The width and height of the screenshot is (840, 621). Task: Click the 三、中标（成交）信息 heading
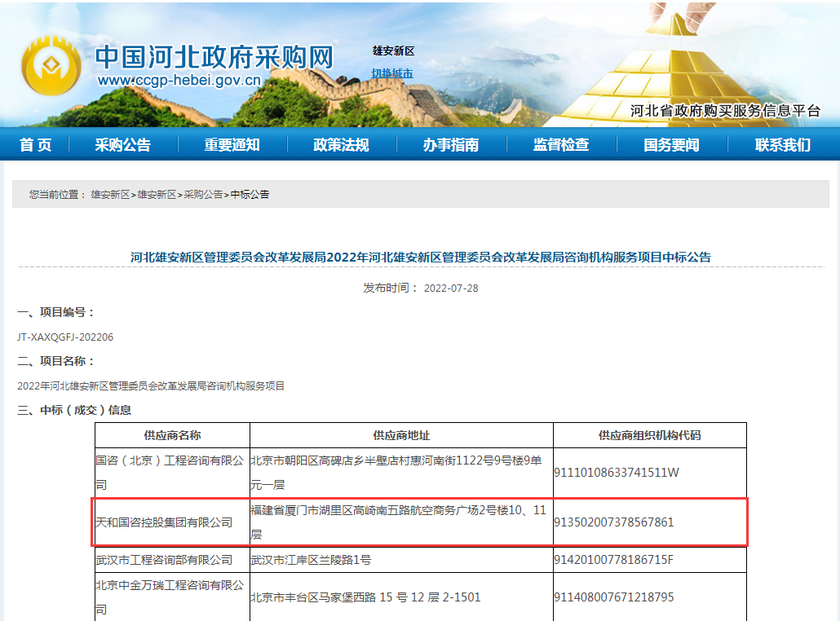(74, 410)
